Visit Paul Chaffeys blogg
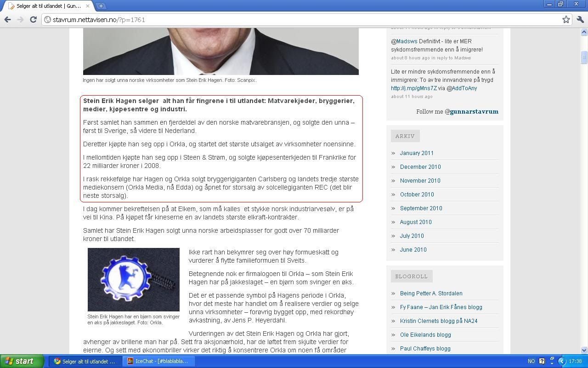The height and width of the screenshot is (368, 588). pos(425,349)
